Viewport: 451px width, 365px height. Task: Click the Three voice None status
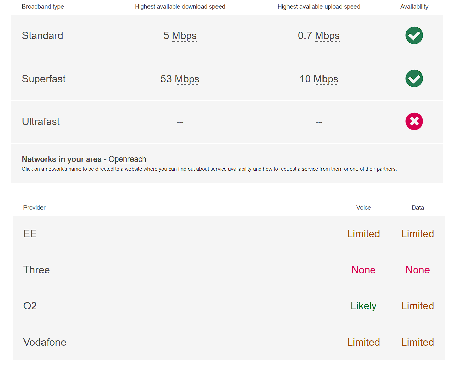pos(363,270)
